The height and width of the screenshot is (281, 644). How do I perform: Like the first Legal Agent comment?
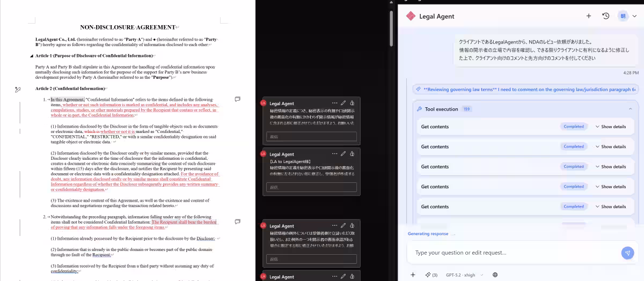[x=352, y=103]
